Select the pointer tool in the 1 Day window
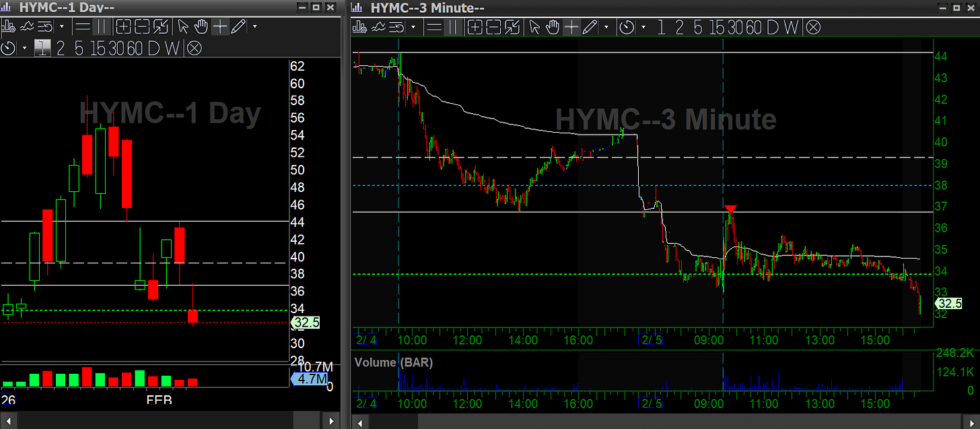 pyautogui.click(x=182, y=26)
